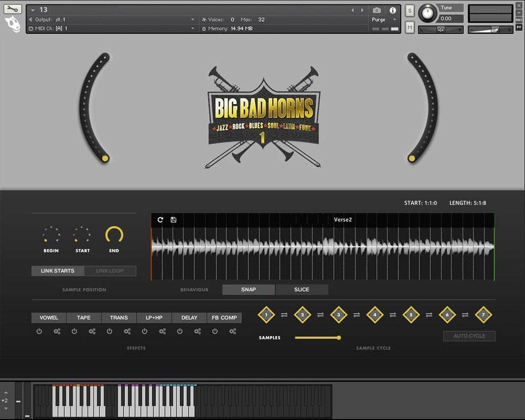Click the save icon above the waveform
This screenshot has height=420, width=525.
tap(174, 220)
